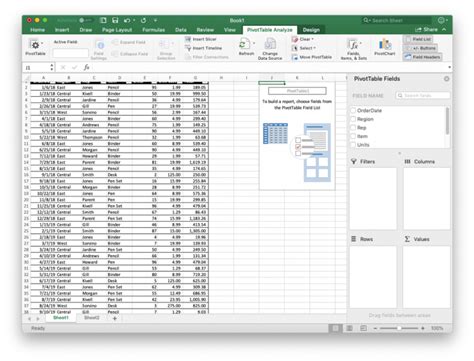
Task: Click the Share icon button
Action: click(418, 30)
